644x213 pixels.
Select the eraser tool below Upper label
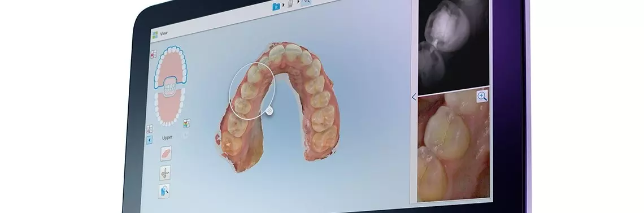pos(166,154)
